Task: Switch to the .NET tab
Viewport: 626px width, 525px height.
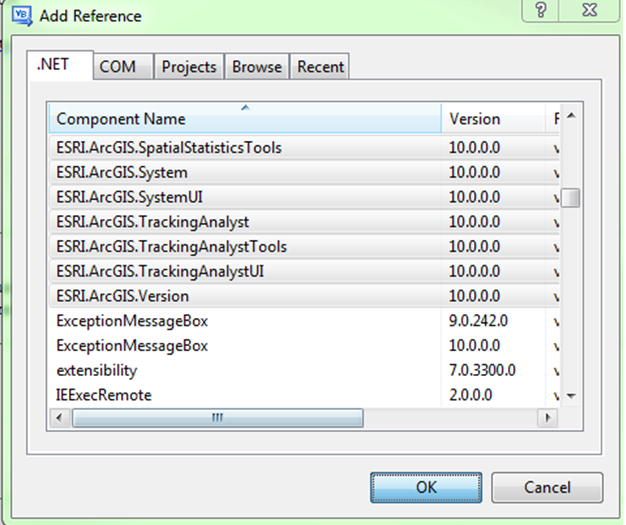Action: tap(61, 65)
